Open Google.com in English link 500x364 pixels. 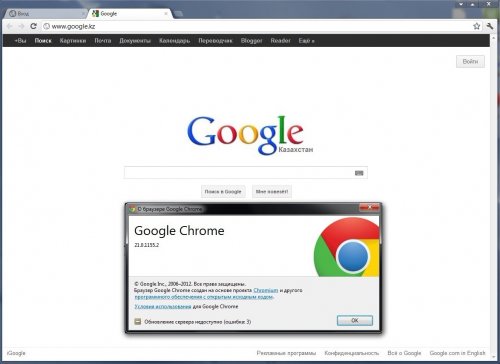pyautogui.click(x=457, y=353)
